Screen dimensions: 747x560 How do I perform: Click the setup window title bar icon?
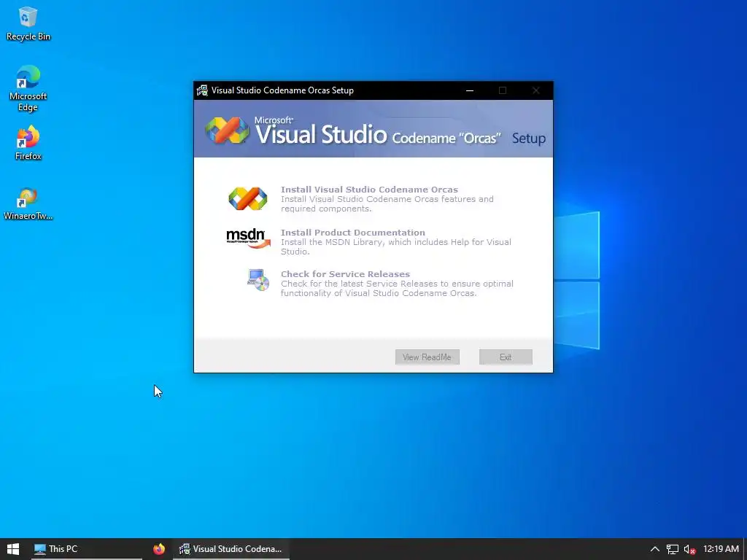[202, 90]
